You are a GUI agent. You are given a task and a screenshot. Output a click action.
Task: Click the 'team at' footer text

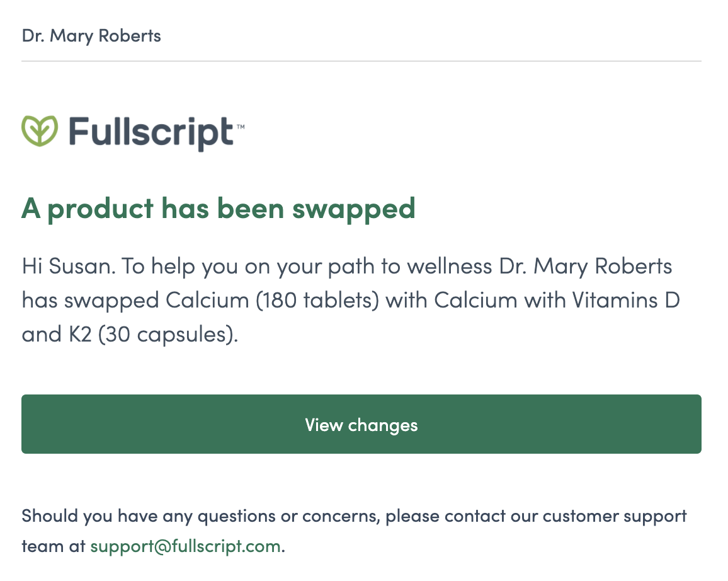(x=54, y=546)
